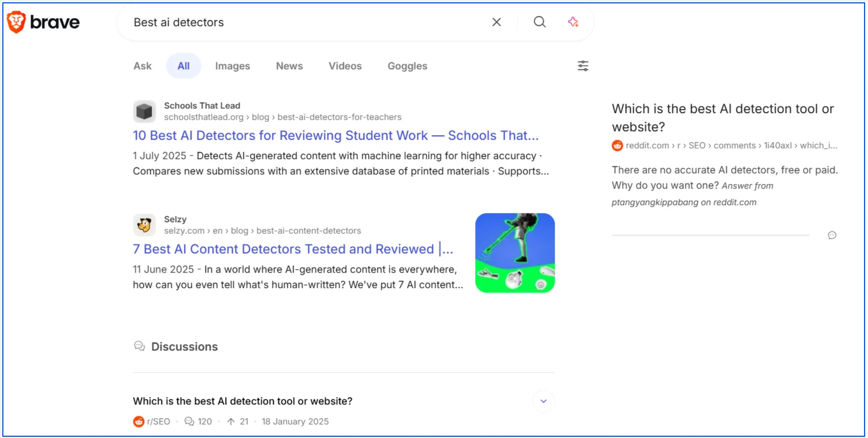Click upvote arrow icon showing 21
This screenshot has width=868, height=438.
click(x=231, y=422)
